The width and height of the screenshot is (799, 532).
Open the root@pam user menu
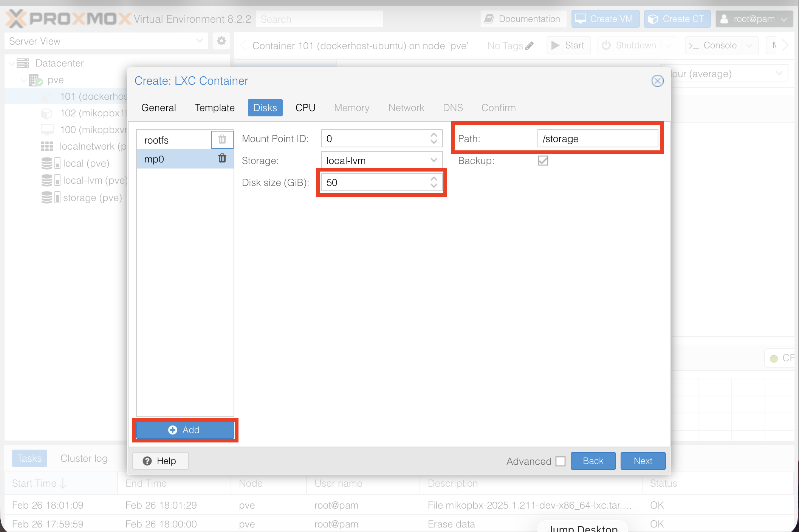tap(754, 19)
